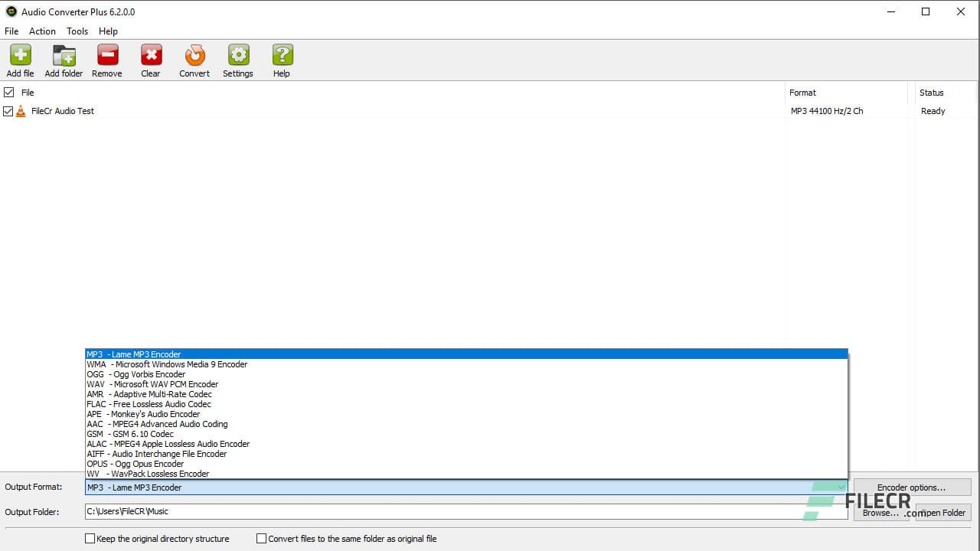Screen dimensions: 980x551
Task: Click the Add file icon
Action: [20, 54]
